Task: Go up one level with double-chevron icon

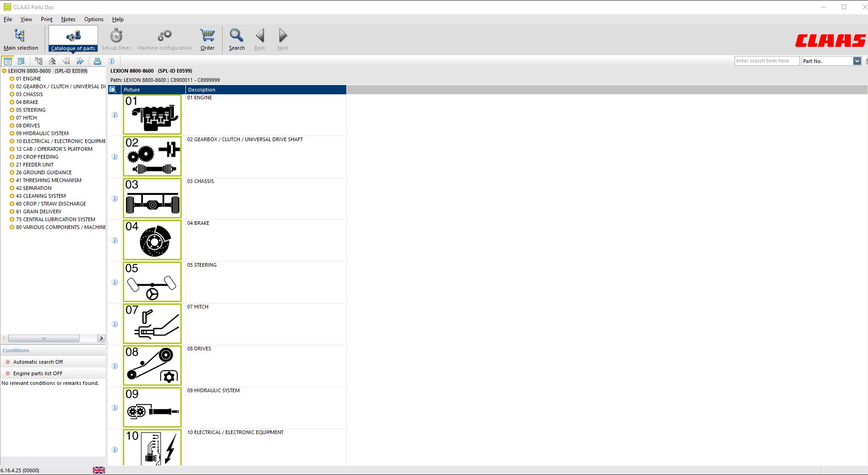Action: coord(52,61)
